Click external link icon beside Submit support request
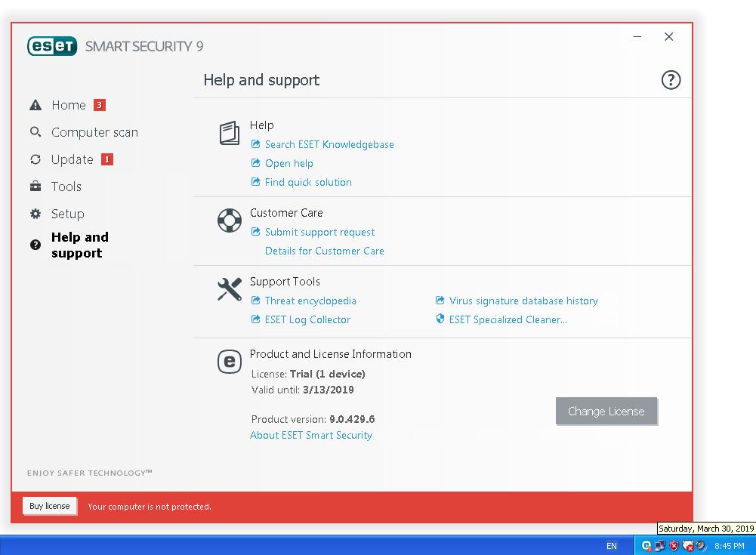 tap(255, 232)
